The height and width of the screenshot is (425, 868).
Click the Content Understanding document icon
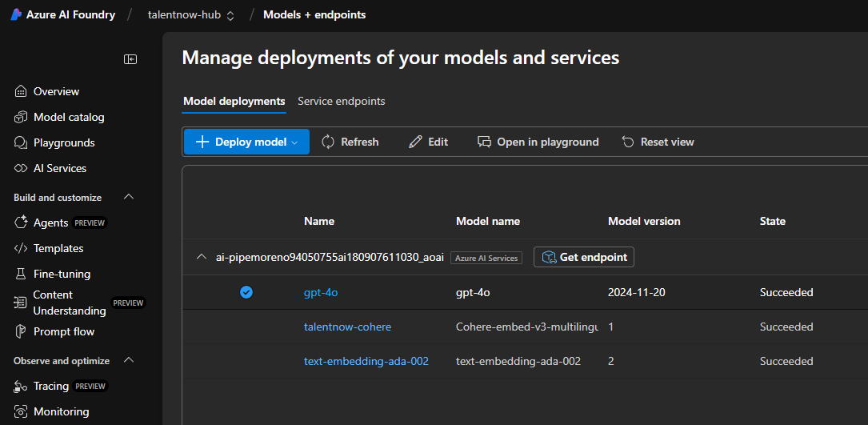tap(21, 303)
